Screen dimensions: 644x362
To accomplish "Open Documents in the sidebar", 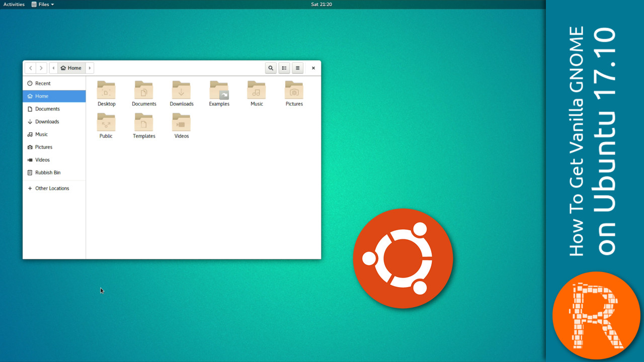I will tap(54, 109).
